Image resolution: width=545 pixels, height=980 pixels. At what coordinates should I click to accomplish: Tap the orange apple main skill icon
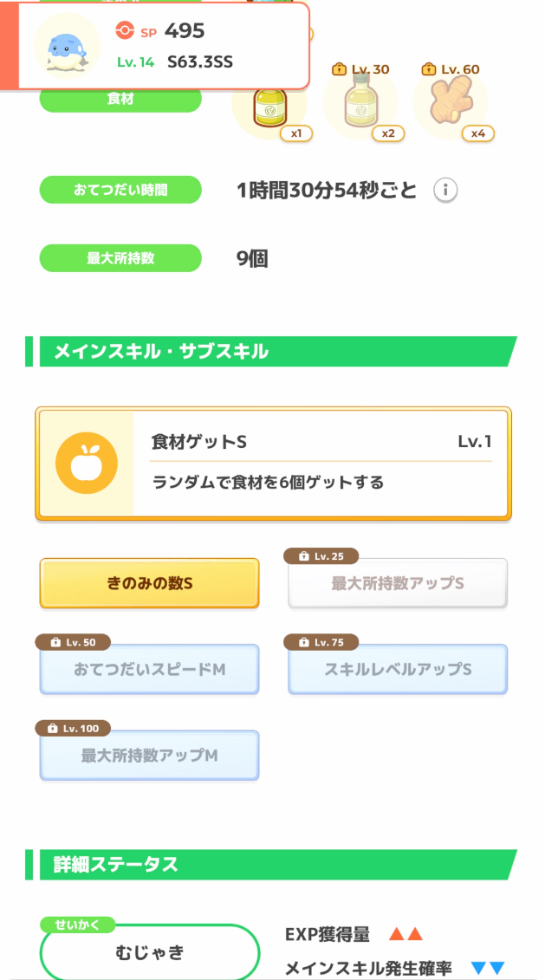click(86, 465)
